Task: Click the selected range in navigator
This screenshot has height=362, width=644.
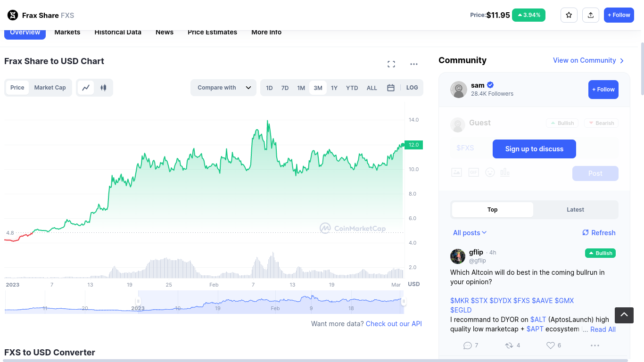Action: click(x=271, y=302)
